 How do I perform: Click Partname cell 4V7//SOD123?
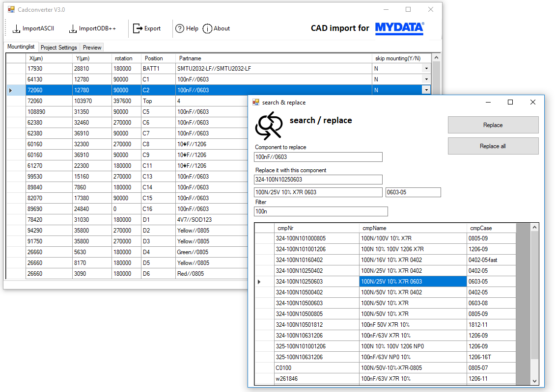click(212, 220)
